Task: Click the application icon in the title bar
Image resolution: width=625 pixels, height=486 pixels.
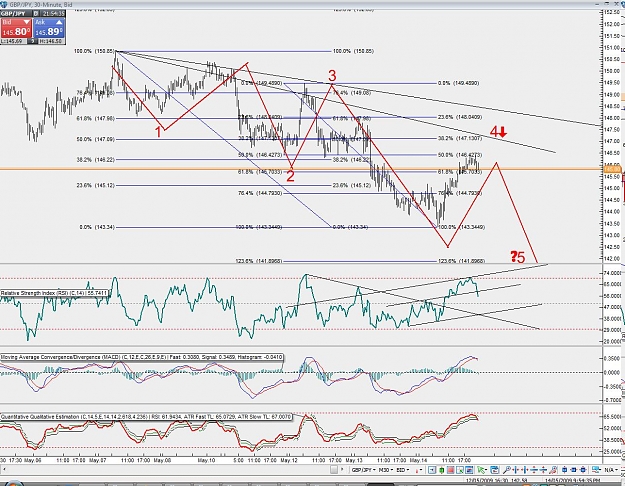Action: [3, 4]
